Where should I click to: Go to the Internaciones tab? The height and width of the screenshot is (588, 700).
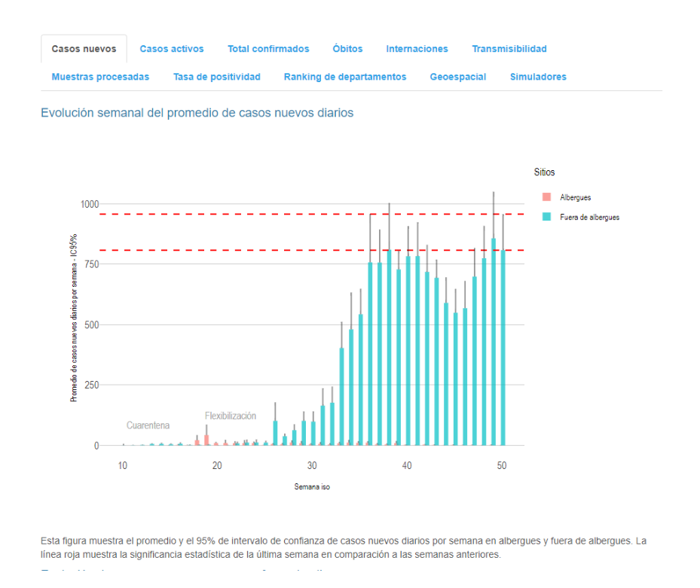tap(417, 49)
